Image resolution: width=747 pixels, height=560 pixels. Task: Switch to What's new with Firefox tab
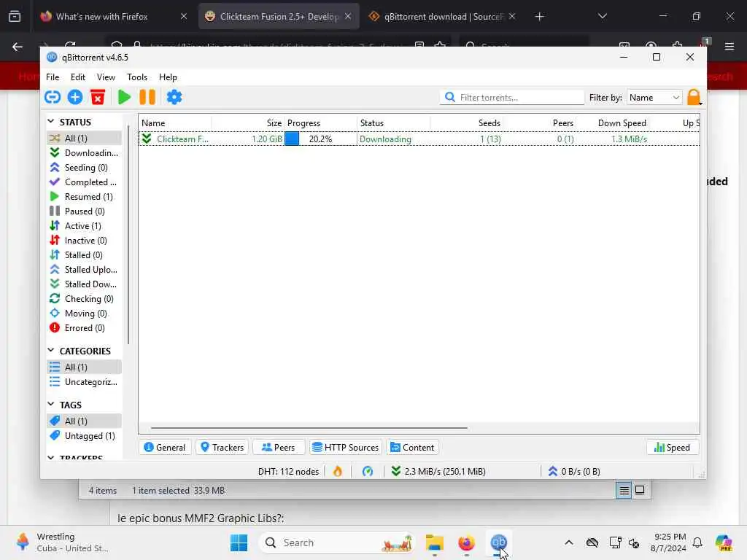point(114,16)
